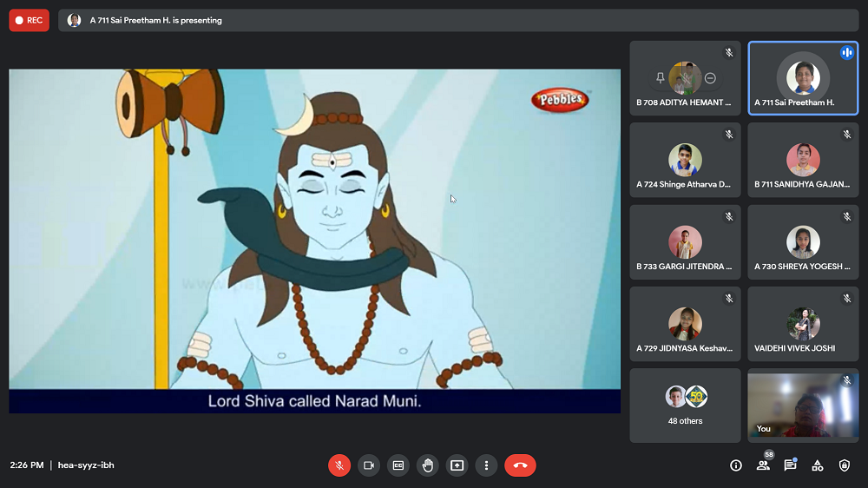The height and width of the screenshot is (488, 868).
Task: Unmute your microphone in the bottom bar
Action: click(x=339, y=465)
